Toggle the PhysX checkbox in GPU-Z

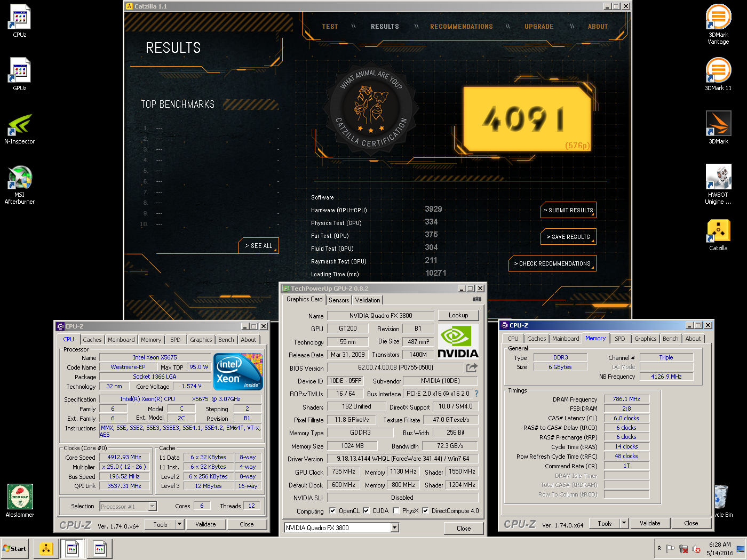(396, 511)
